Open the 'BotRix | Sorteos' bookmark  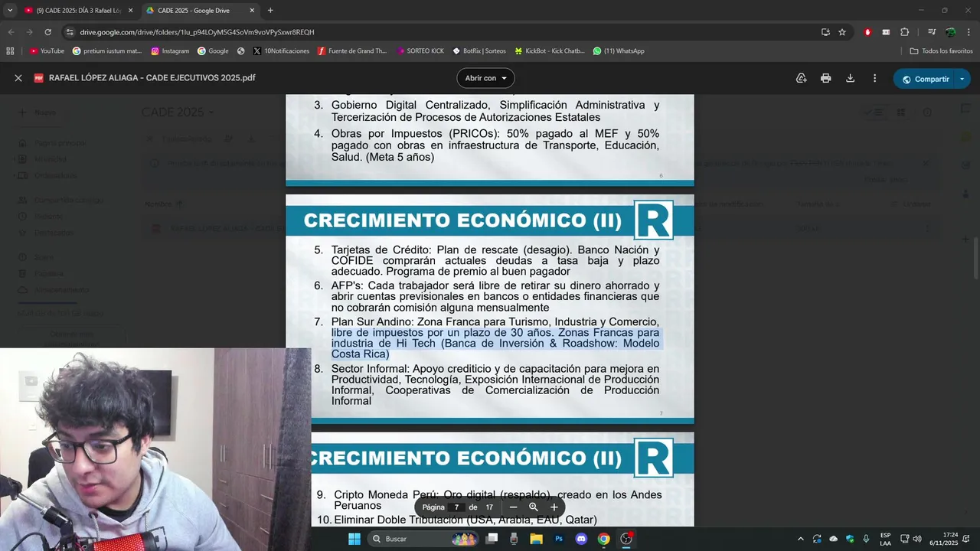(x=479, y=51)
